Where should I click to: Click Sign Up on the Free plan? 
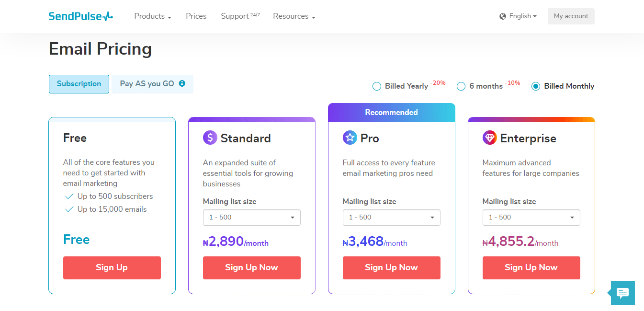tap(112, 267)
